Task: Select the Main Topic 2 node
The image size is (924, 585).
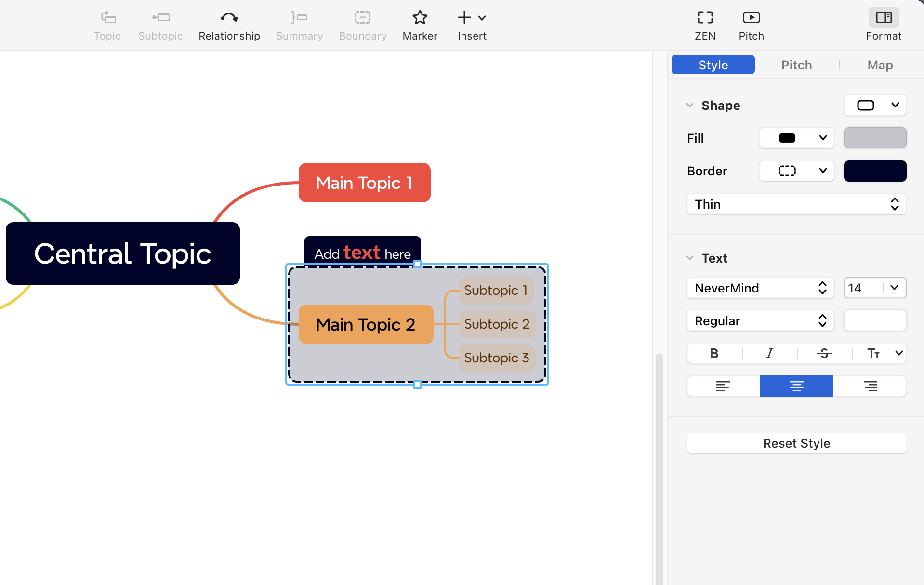Action: pos(366,324)
